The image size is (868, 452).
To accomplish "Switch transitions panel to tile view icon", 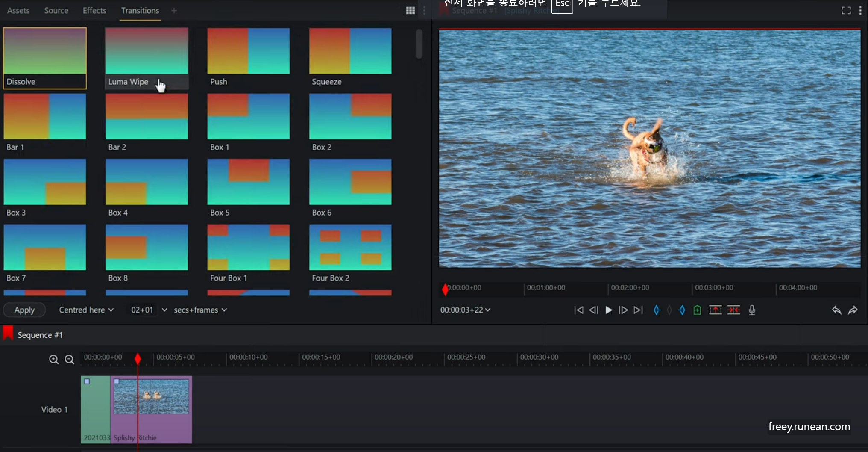I will pos(411,11).
